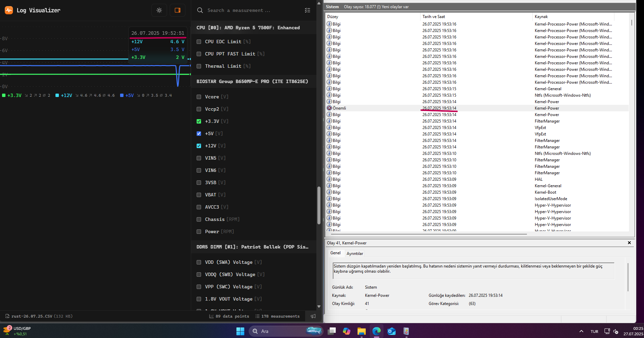The height and width of the screenshot is (338, 644).
Task: Switch to Ayrıntılar tab
Action: (355, 253)
